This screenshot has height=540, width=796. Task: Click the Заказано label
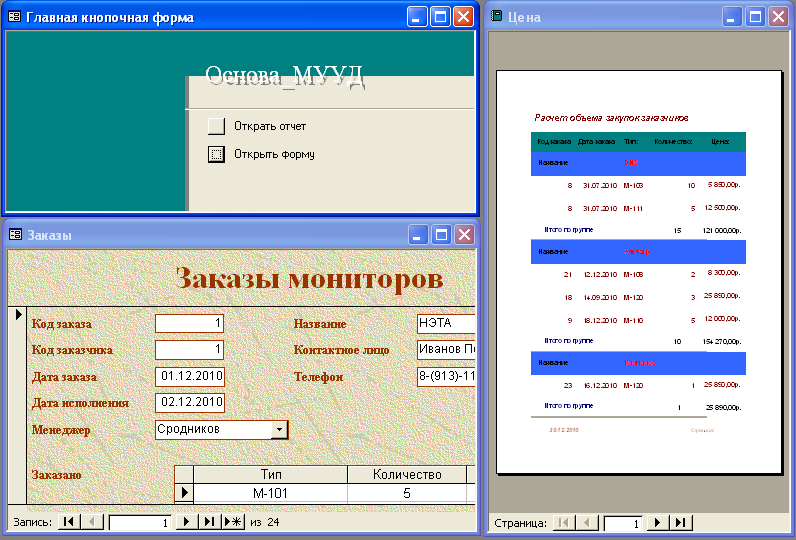click(x=56, y=475)
